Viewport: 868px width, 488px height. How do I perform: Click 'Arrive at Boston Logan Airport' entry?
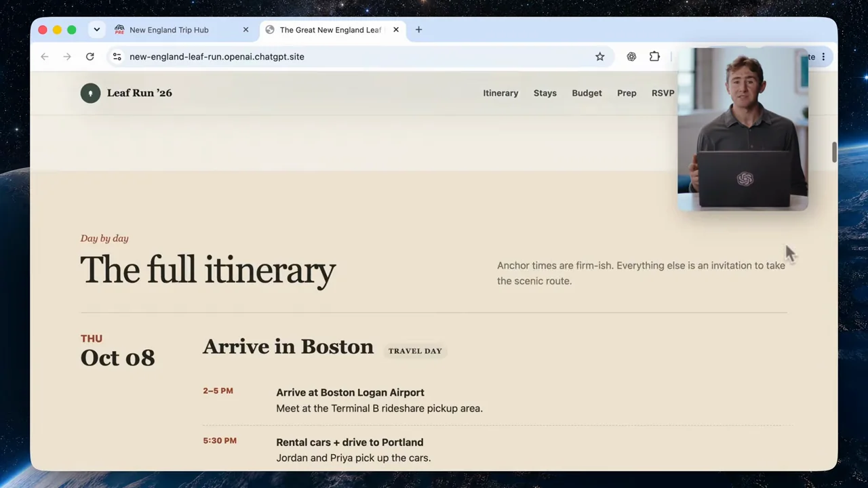click(x=350, y=392)
